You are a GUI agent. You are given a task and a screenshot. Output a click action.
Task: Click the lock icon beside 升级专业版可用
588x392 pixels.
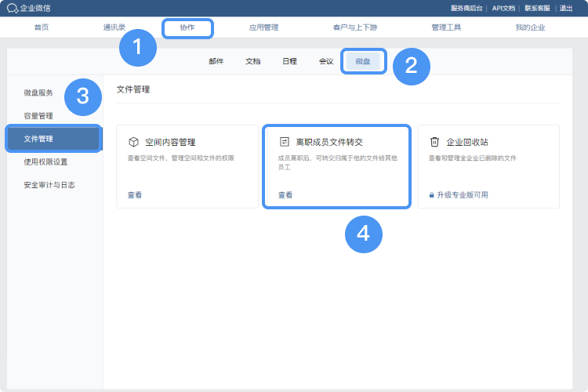pyautogui.click(x=432, y=195)
